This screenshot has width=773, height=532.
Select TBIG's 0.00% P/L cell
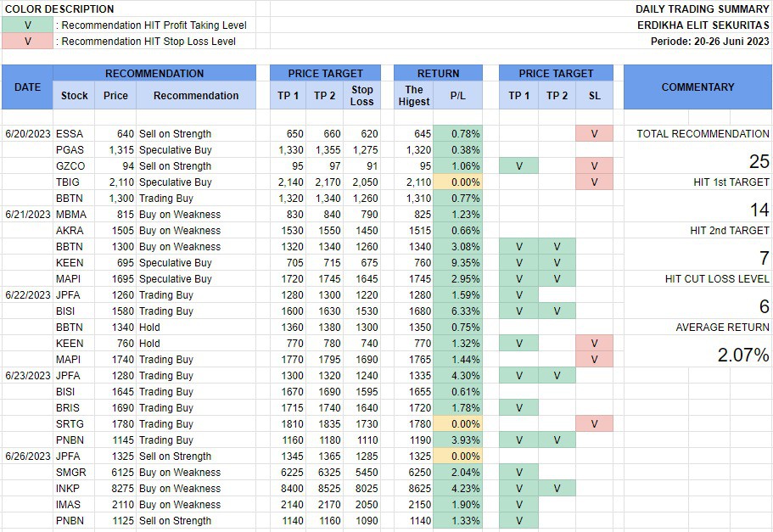pyautogui.click(x=457, y=182)
